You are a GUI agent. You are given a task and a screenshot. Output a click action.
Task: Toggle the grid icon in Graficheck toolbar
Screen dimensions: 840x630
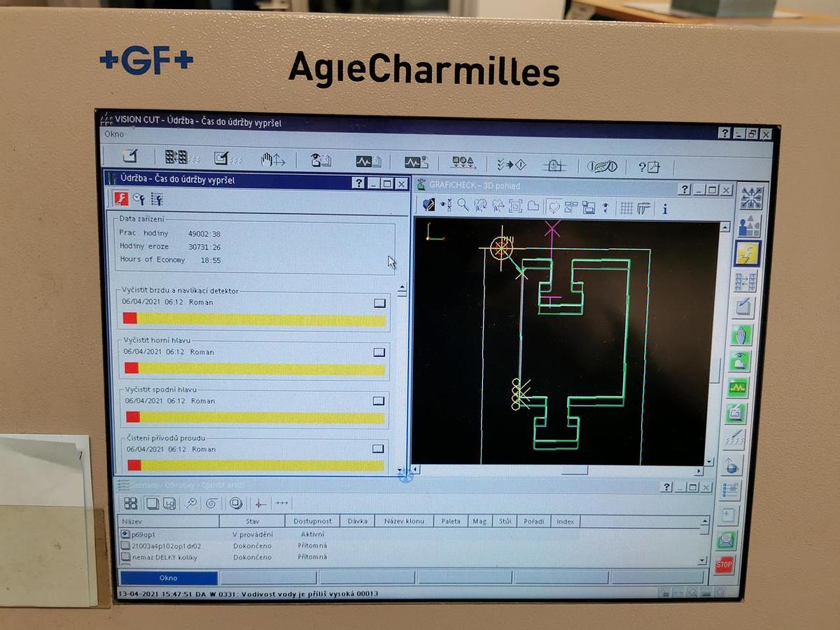(626, 208)
